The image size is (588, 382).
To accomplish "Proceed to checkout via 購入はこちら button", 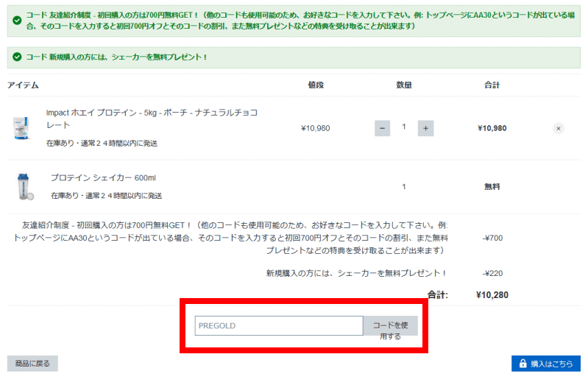I will pyautogui.click(x=545, y=364).
